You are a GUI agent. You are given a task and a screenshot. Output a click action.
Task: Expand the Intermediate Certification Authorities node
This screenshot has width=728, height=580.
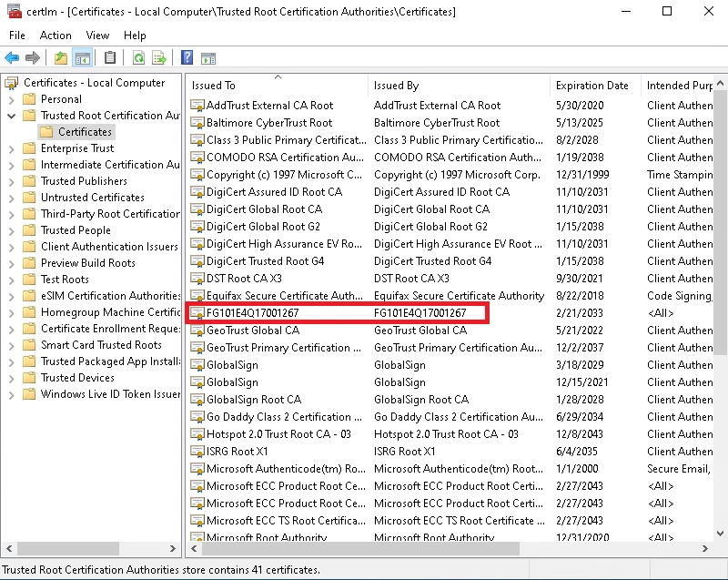coord(12,165)
